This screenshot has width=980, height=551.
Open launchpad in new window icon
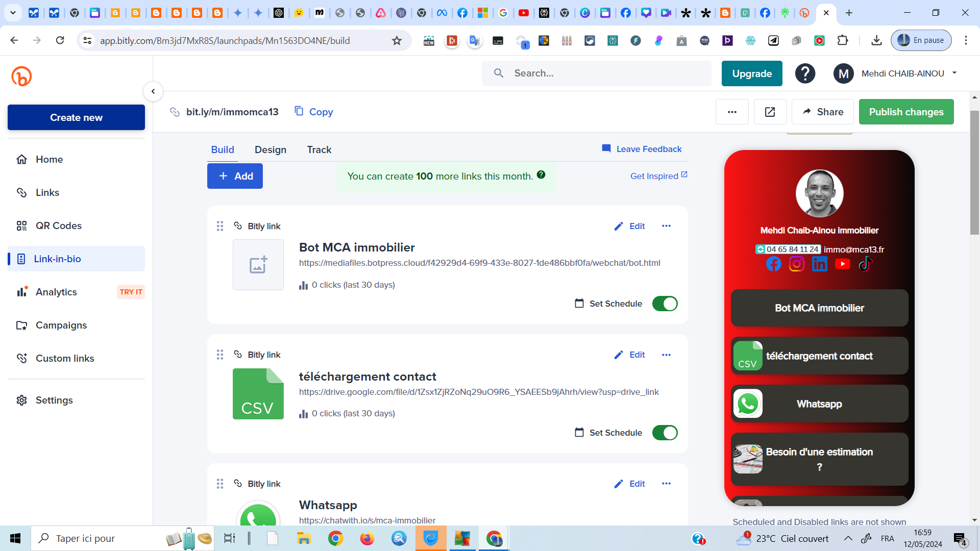point(770,112)
